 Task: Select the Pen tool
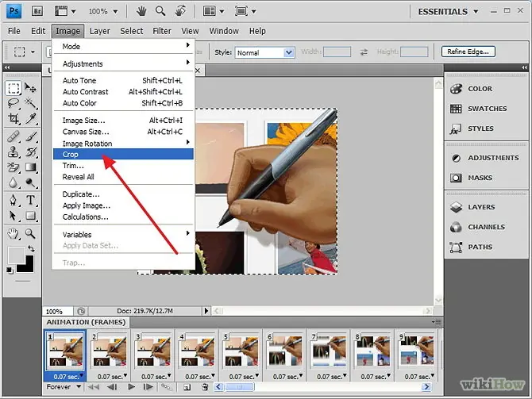click(13, 200)
